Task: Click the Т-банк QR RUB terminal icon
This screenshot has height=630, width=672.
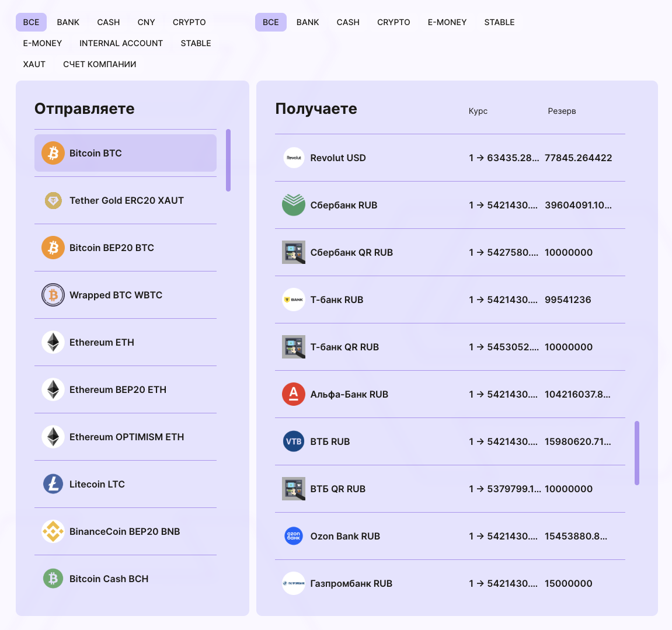Action: coord(294,347)
